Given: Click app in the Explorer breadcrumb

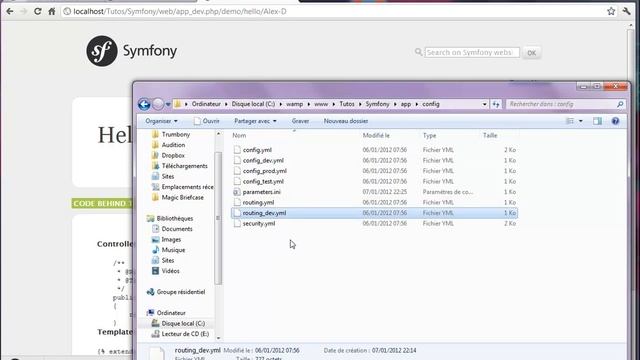Looking at the screenshot, I should [406, 104].
